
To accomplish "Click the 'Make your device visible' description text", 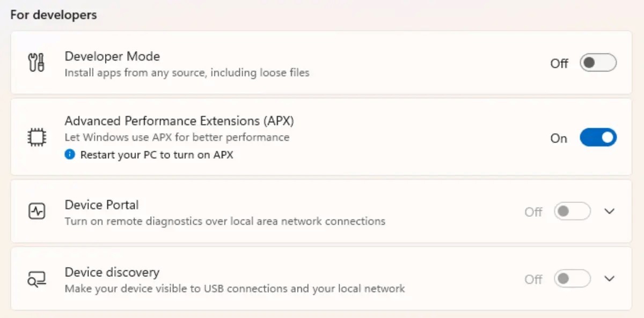I will click(235, 289).
